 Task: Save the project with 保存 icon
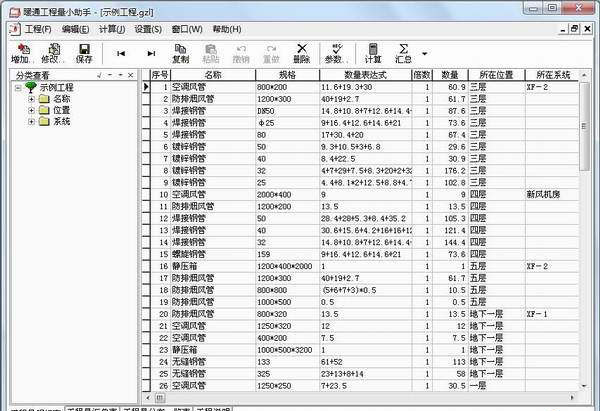pos(84,52)
